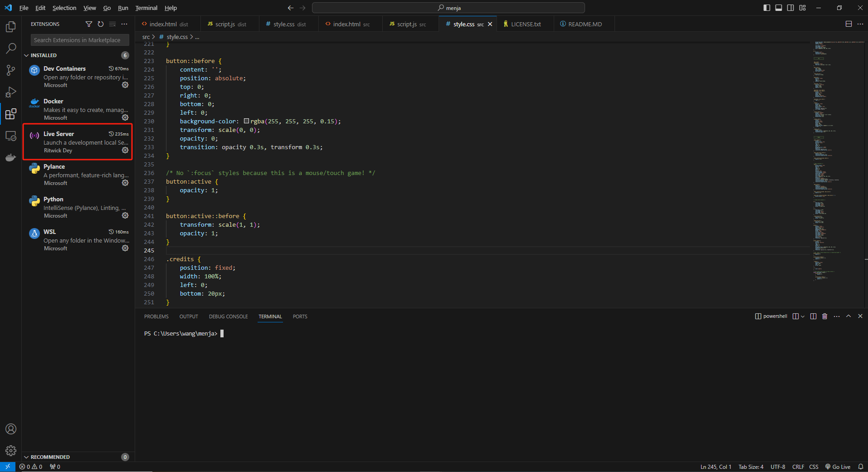The width and height of the screenshot is (868, 472).
Task: Toggle secondary side bar visibility
Action: point(790,8)
